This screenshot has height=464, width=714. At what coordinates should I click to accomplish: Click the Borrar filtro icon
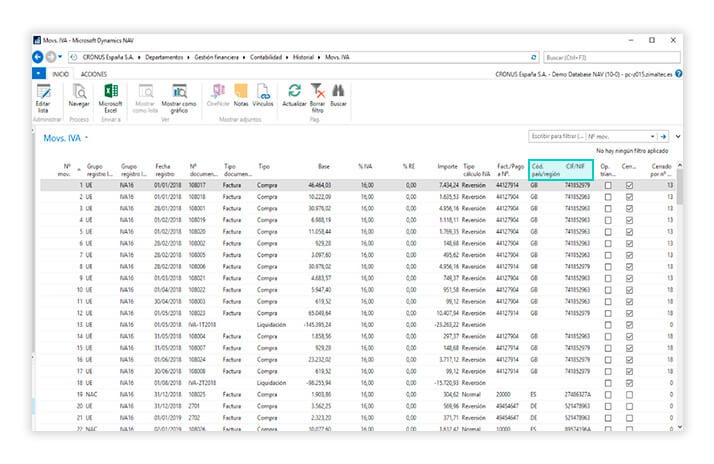[318, 92]
